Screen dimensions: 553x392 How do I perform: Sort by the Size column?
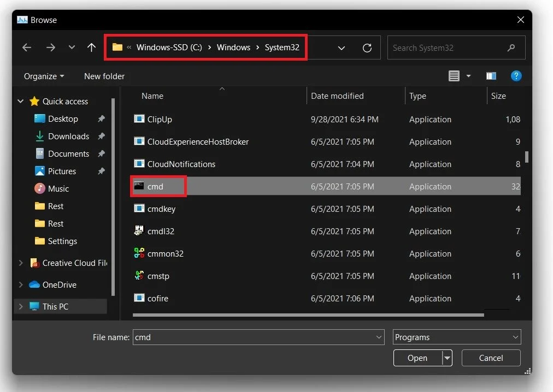(498, 96)
